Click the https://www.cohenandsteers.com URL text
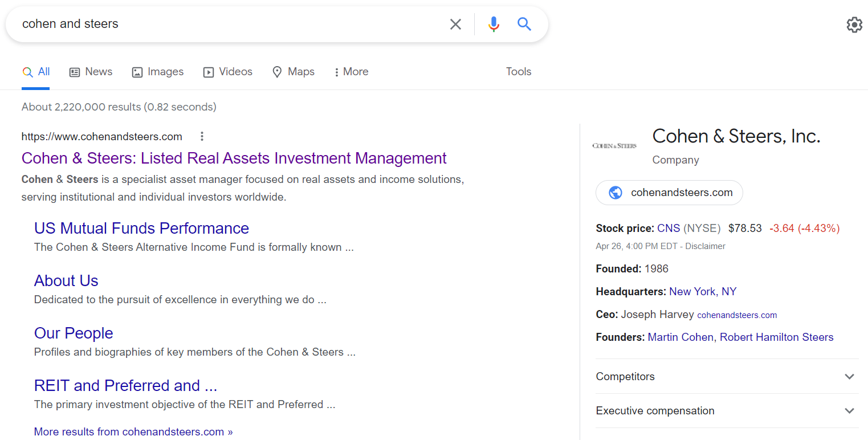This screenshot has height=440, width=868. (x=102, y=136)
